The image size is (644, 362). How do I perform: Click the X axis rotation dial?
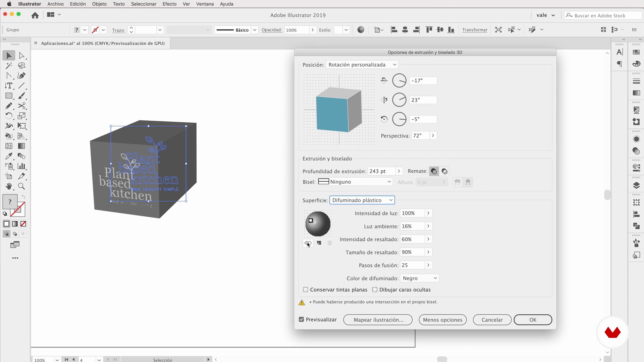(x=399, y=80)
